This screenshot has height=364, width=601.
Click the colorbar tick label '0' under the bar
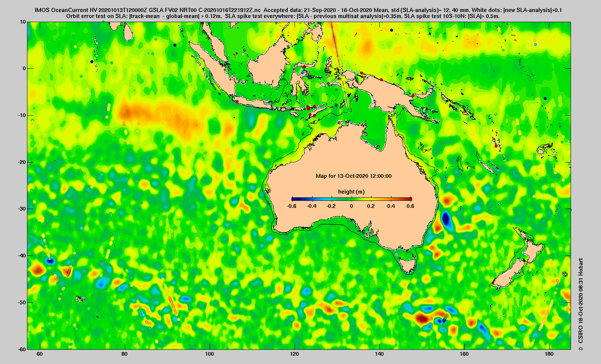click(x=352, y=206)
